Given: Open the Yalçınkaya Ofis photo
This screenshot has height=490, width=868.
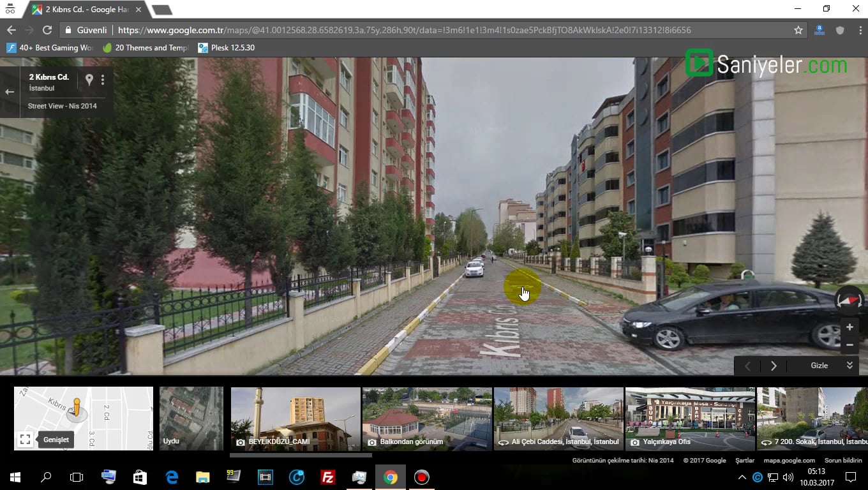Looking at the screenshot, I should tap(690, 419).
